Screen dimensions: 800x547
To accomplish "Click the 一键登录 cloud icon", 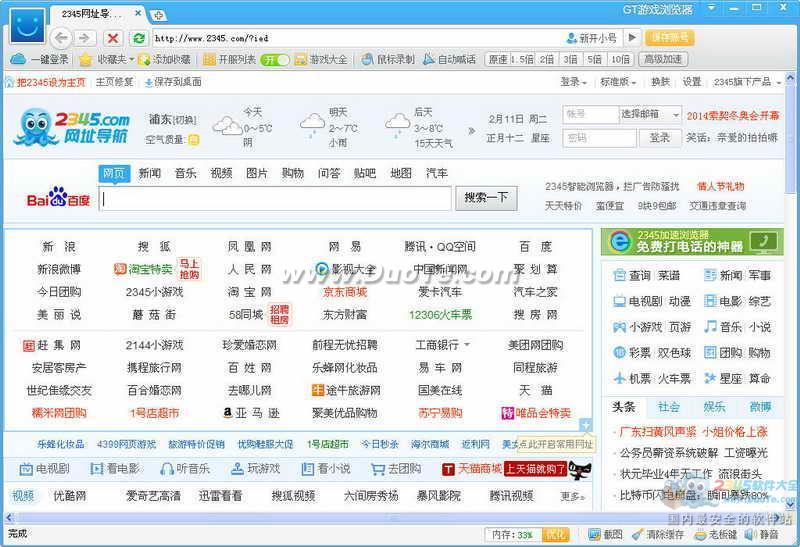I will tap(18, 59).
